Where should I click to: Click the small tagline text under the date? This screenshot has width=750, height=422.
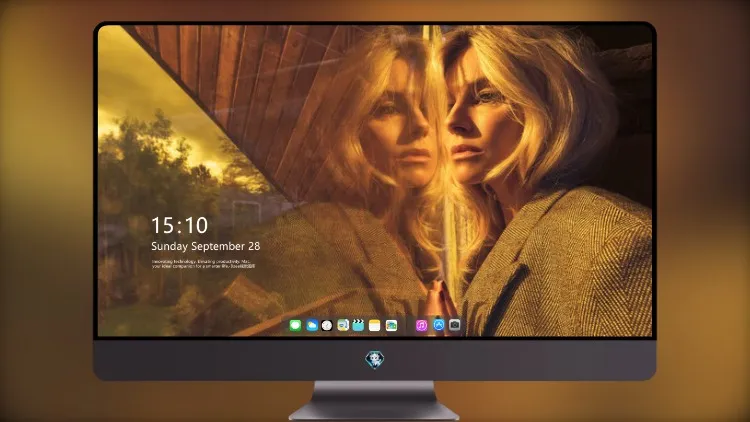203,264
